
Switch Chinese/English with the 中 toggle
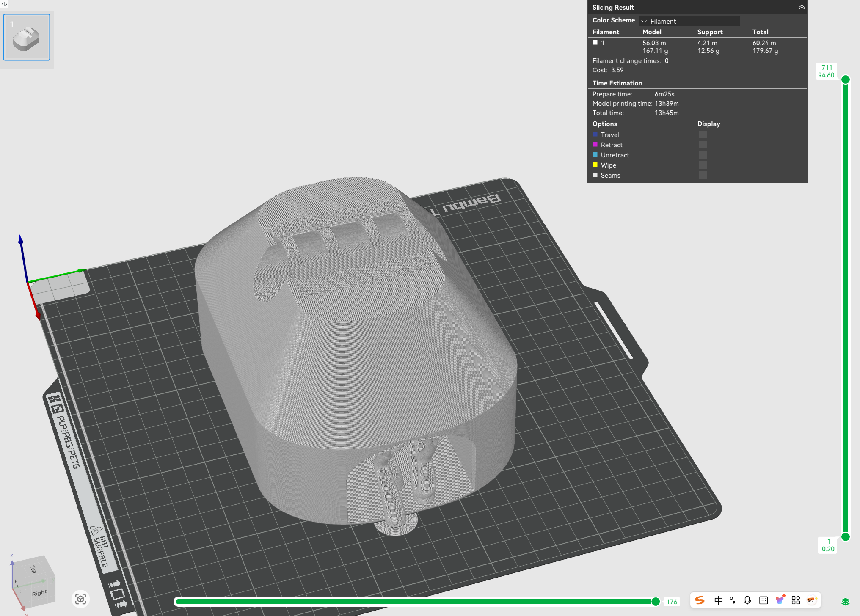(x=719, y=600)
